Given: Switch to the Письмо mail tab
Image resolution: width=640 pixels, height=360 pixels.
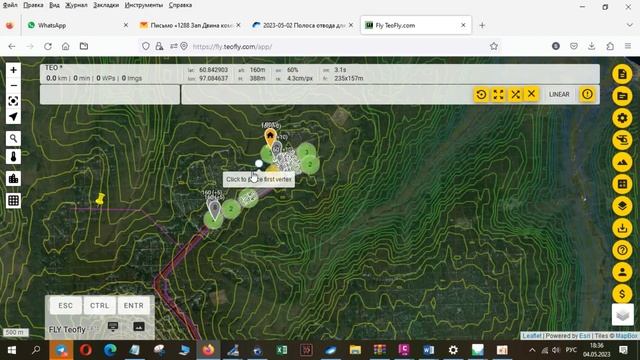Looking at the screenshot, I should click(190, 25).
